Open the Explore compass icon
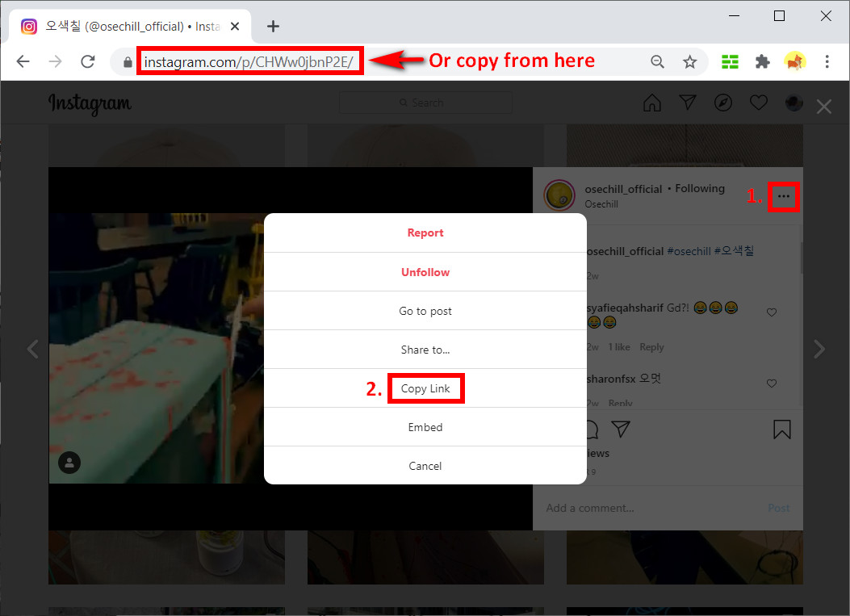 tap(723, 103)
